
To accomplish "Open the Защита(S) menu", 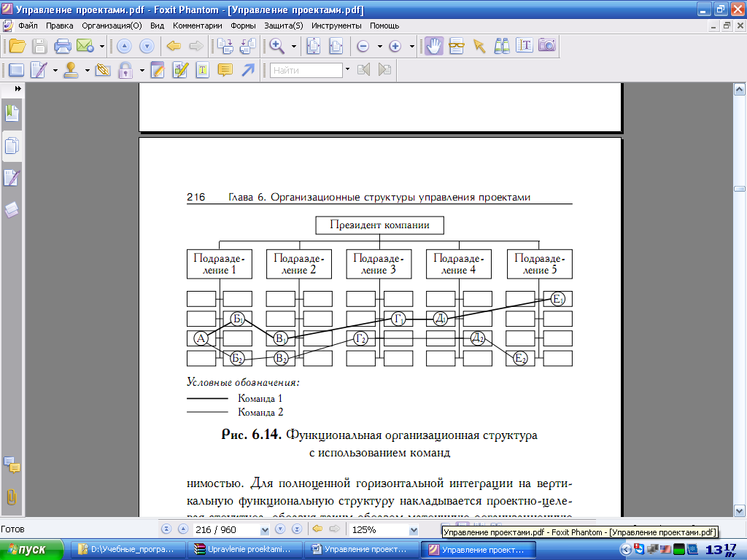I will pyautogui.click(x=284, y=26).
